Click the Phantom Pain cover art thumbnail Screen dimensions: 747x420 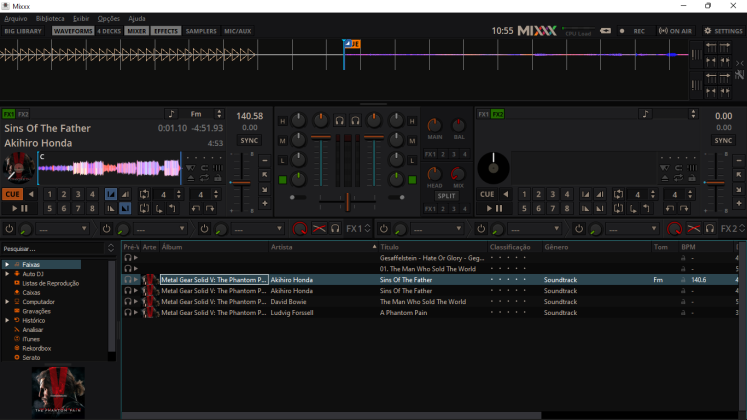pos(58,392)
